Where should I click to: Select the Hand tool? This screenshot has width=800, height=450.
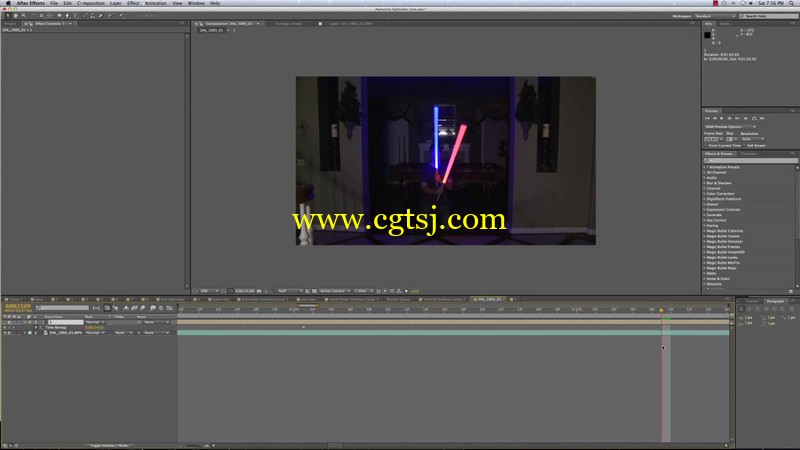click(16, 15)
